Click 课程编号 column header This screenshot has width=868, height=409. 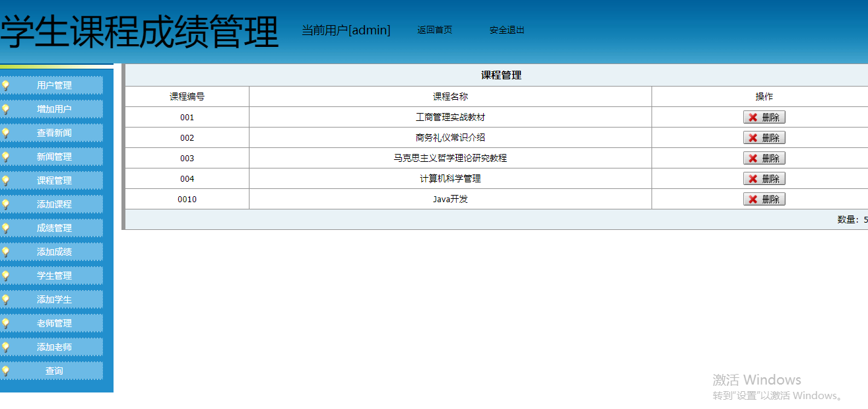(187, 96)
